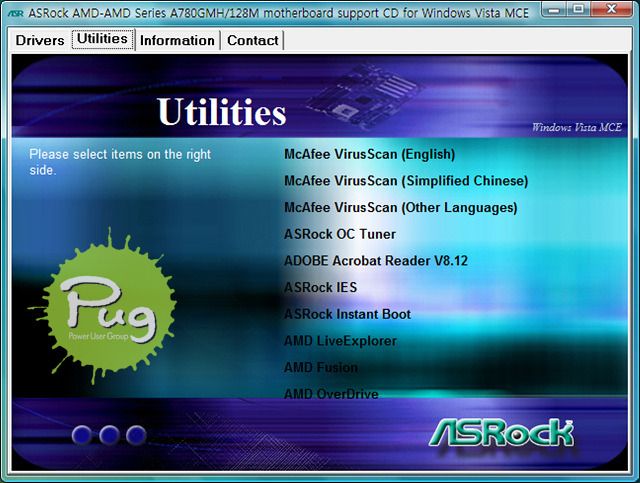Select McAfee VirusScan (Other Languages)
This screenshot has width=640, height=483.
tap(401, 207)
